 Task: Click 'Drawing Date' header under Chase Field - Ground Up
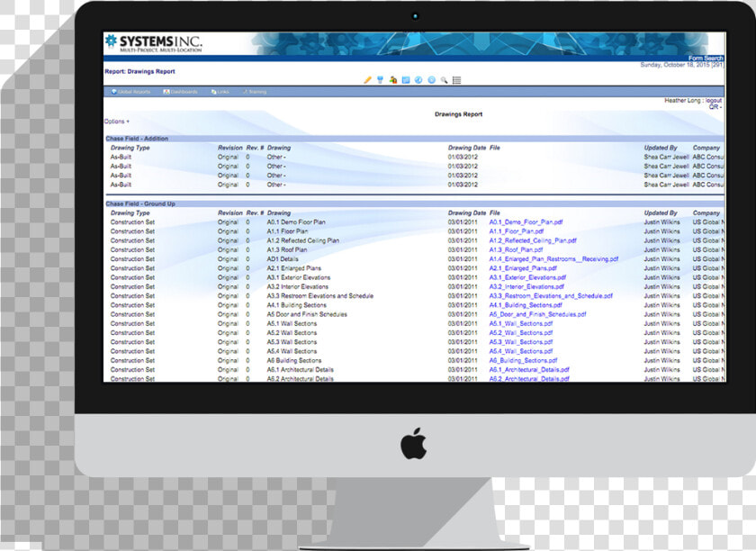tap(467, 212)
